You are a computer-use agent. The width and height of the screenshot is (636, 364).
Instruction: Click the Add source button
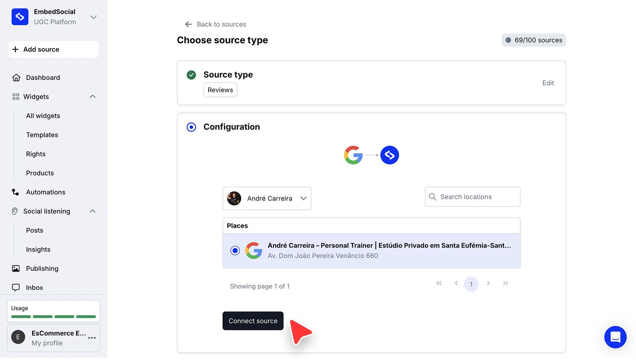point(53,49)
